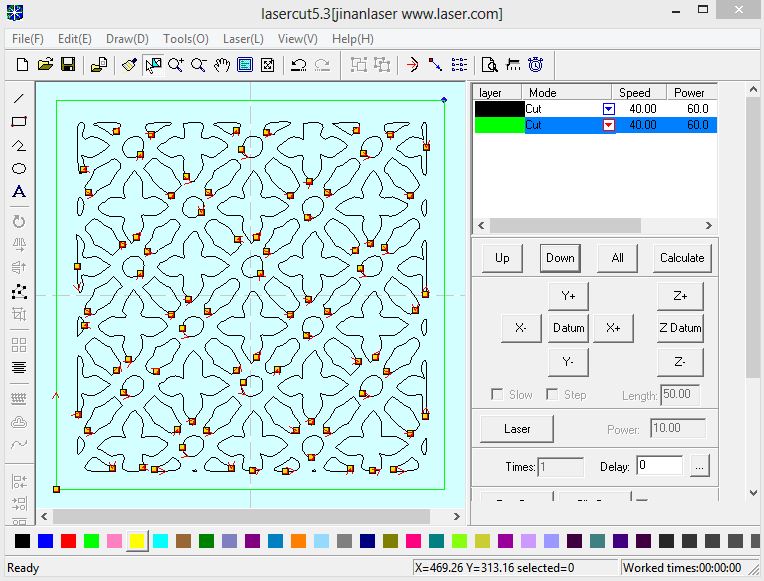
Task: Click the Z Datum button
Action: 680,328
